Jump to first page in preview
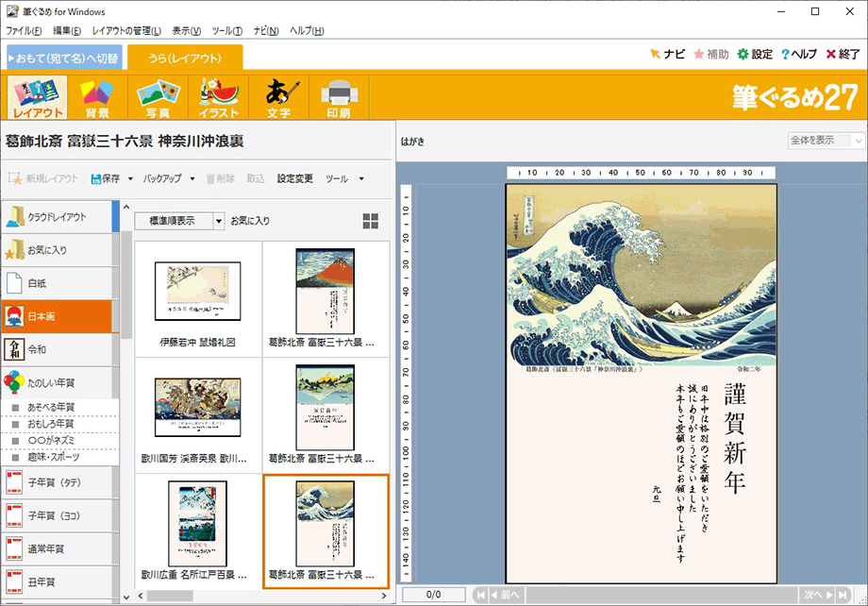The image size is (868, 606). pos(480,595)
